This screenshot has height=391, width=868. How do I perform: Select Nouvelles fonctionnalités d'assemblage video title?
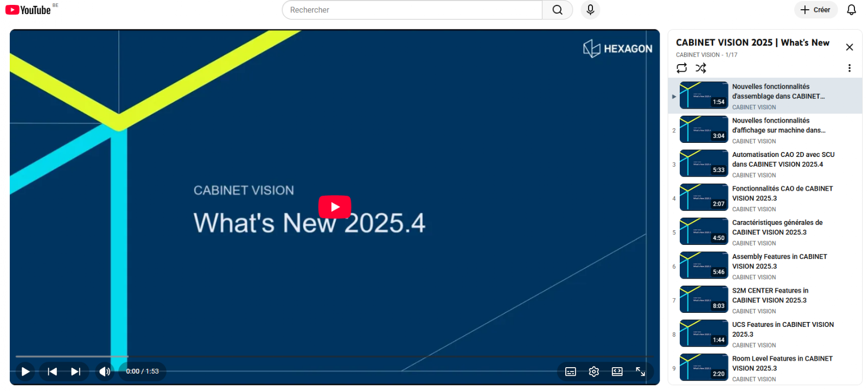click(778, 91)
